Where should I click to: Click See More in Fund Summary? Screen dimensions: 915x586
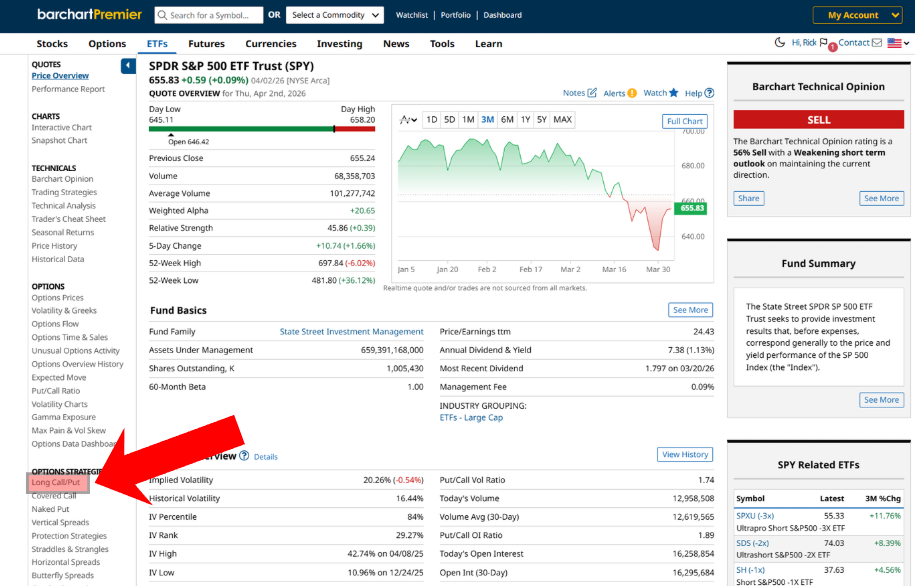pos(881,400)
